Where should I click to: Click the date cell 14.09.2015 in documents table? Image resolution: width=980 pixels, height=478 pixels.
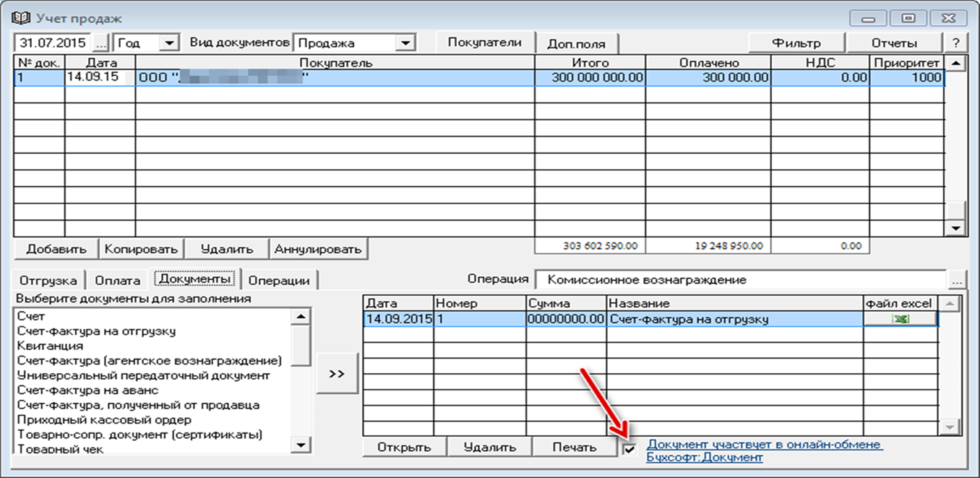pyautogui.click(x=398, y=319)
